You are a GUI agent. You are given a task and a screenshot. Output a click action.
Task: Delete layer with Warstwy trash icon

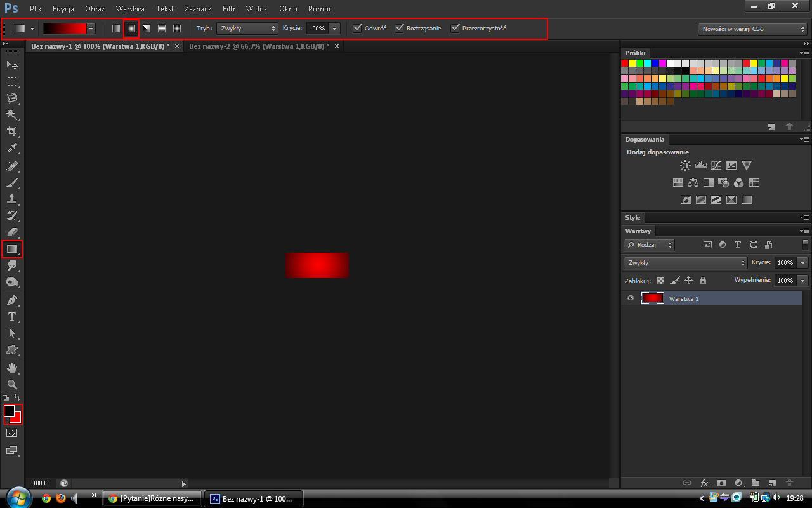point(789,483)
